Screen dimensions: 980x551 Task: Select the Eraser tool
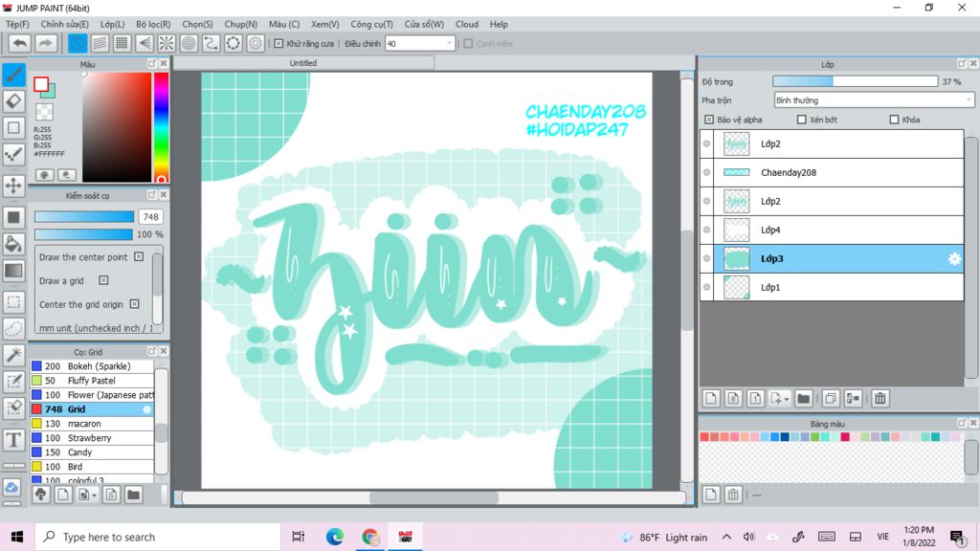point(13,101)
